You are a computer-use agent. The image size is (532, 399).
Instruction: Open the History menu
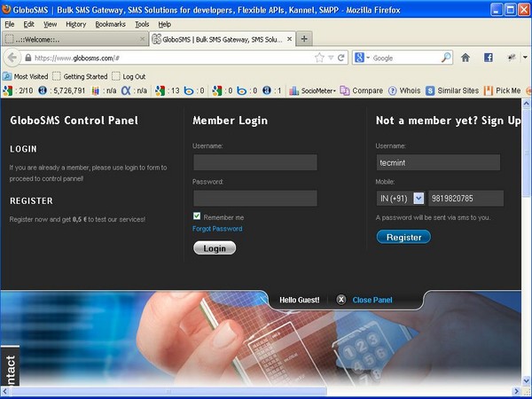coord(75,24)
